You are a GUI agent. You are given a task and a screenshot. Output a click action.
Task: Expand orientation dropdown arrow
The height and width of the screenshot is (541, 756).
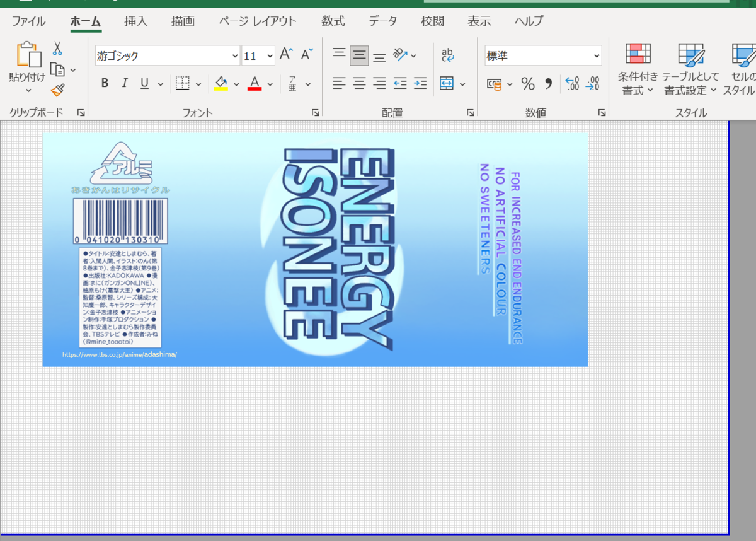pos(414,55)
